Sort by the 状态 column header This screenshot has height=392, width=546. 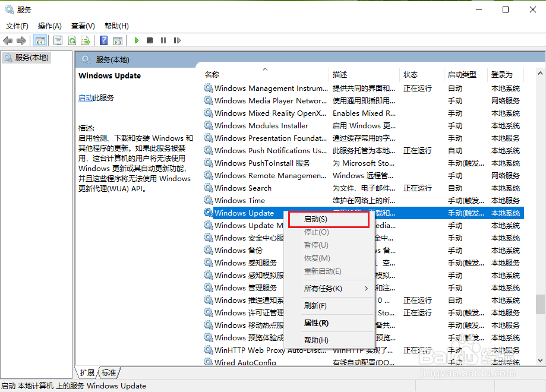(421, 74)
